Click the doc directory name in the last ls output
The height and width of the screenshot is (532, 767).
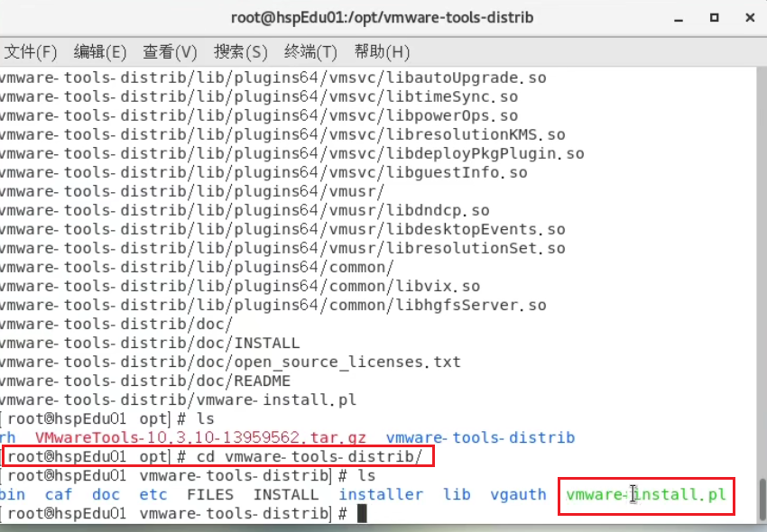(x=106, y=494)
